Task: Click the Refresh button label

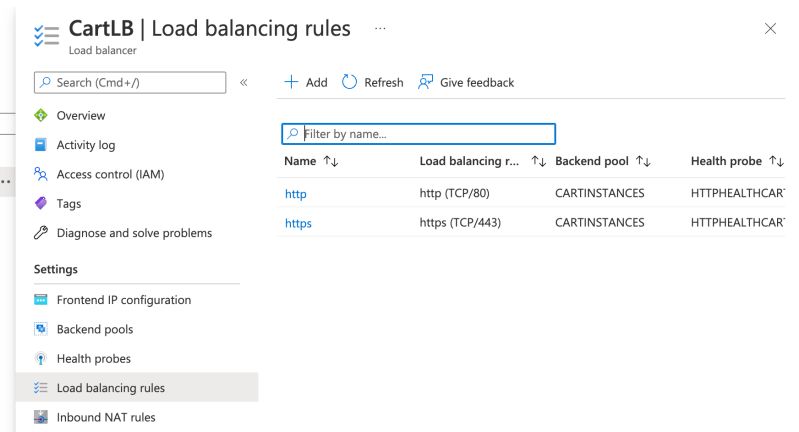Action: [384, 83]
